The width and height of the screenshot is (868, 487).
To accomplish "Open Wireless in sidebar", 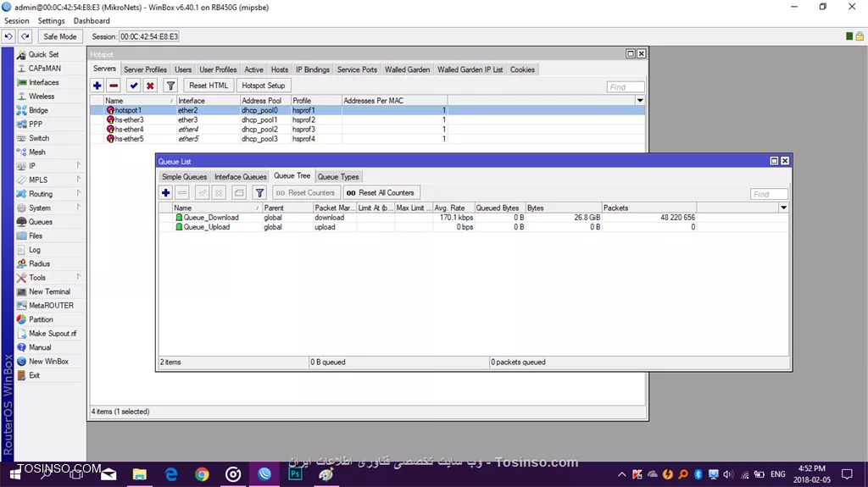I will coord(41,97).
